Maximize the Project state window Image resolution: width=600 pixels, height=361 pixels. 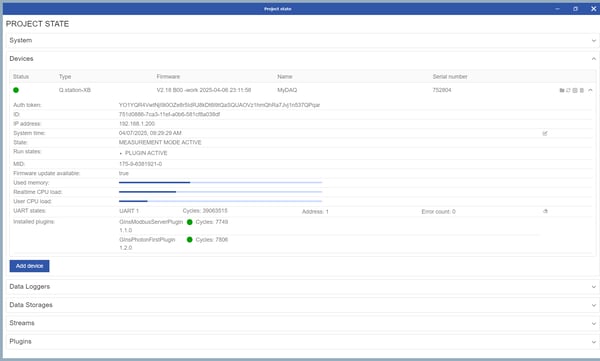point(576,9)
